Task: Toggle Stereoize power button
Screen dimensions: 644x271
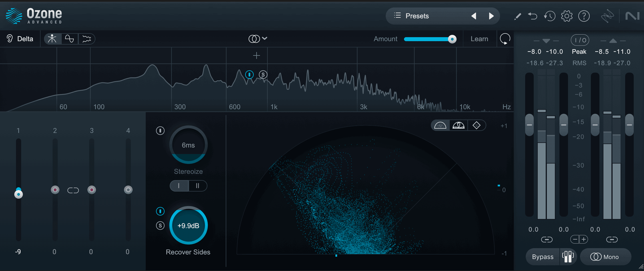Action: 160,131
